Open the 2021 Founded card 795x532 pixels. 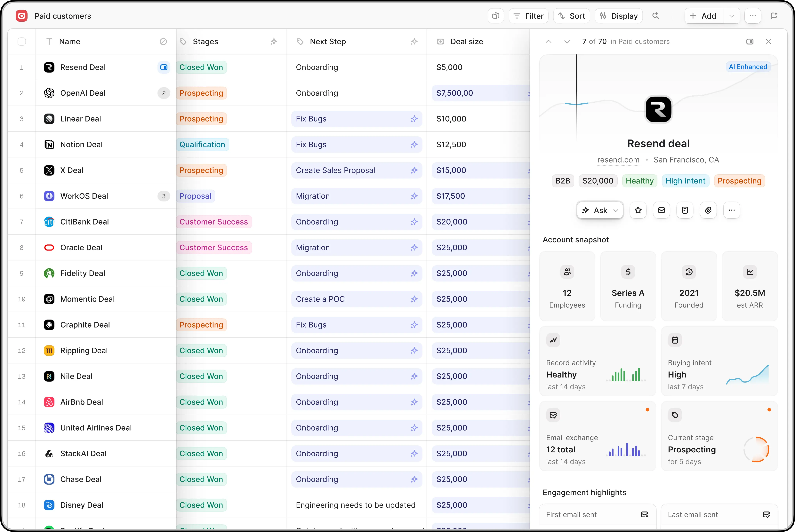point(689,286)
